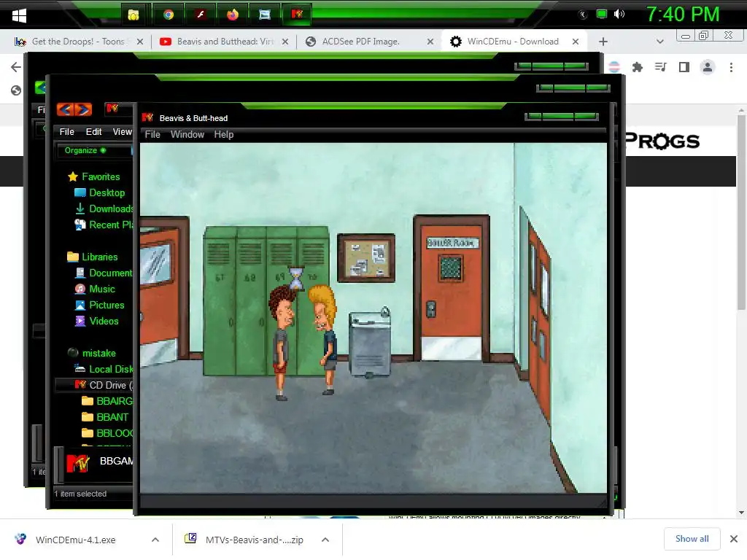Viewport: 747px width, 560px height.
Task: Click the bulletin board on wall
Action: (x=366, y=257)
